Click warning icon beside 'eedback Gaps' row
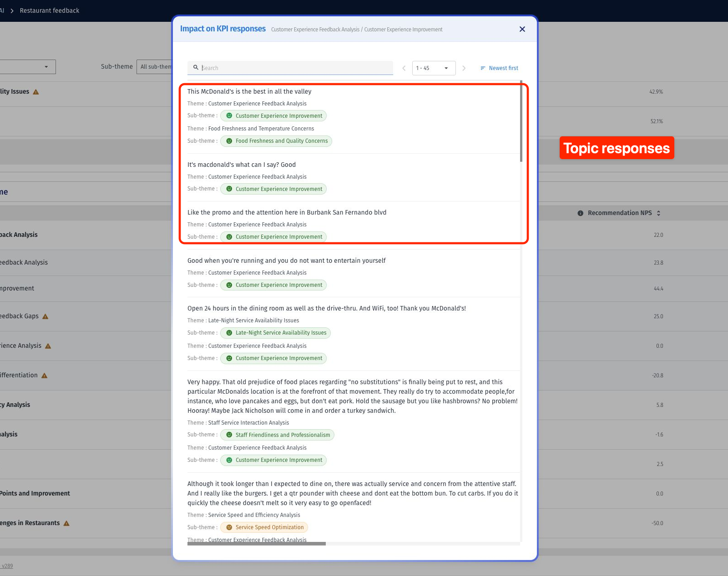 coord(45,316)
